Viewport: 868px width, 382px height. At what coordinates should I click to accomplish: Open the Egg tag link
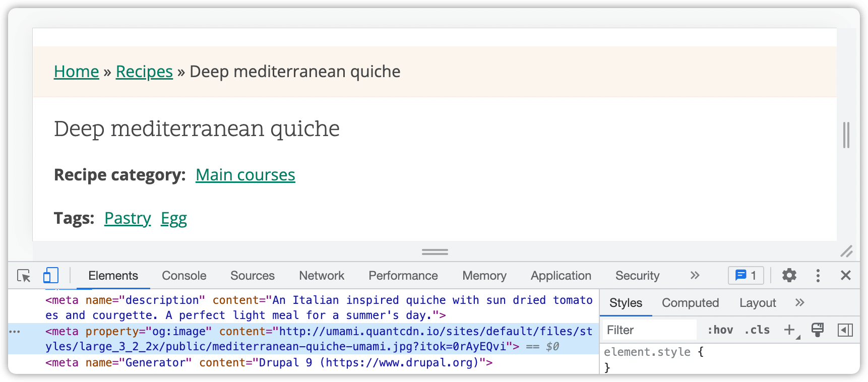pyautogui.click(x=174, y=218)
